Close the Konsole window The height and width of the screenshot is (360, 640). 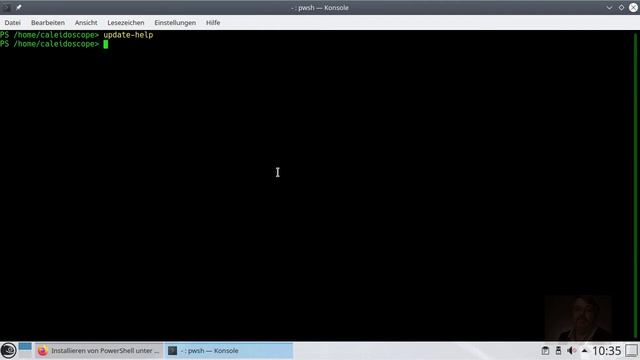tap(633, 7)
